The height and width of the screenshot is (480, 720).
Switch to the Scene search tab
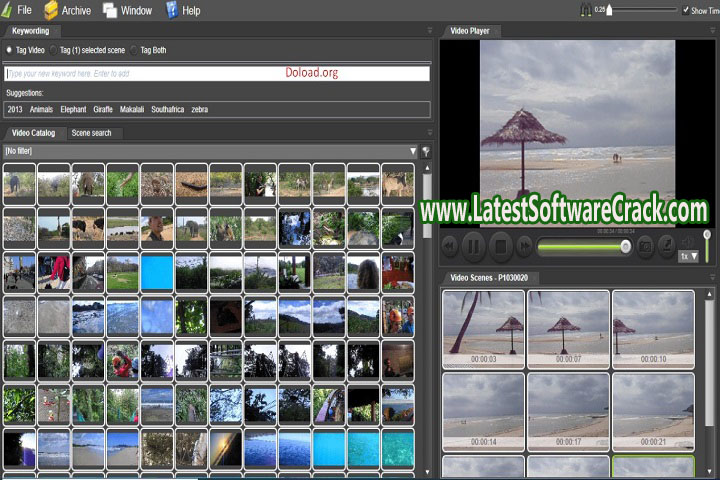click(x=91, y=133)
